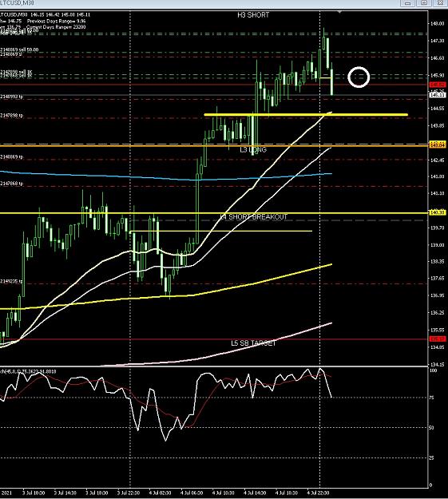Click the thick yellow horizontal trendline
Viewport: 448px width, 499px height.
point(306,114)
